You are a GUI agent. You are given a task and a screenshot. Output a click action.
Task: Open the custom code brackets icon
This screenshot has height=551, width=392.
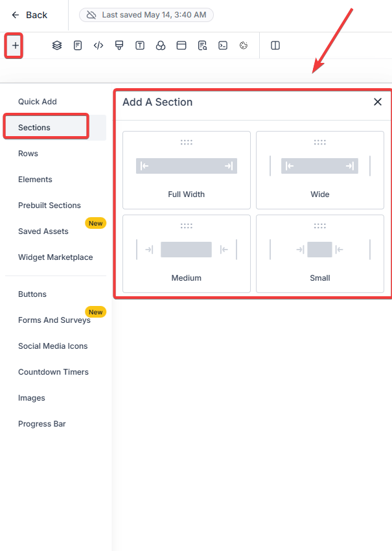[98, 45]
